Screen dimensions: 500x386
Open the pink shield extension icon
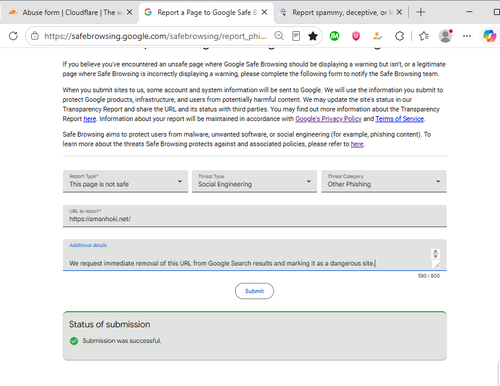[x=356, y=36]
